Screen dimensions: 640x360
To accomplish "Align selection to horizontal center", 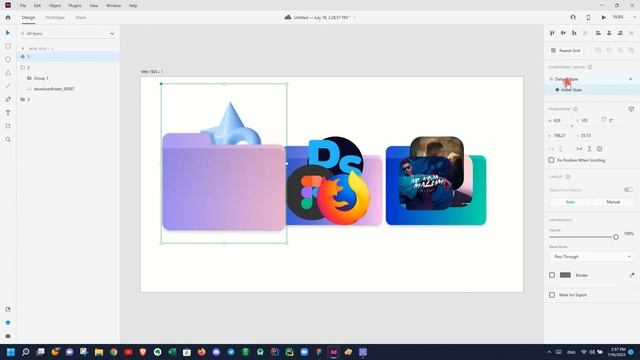I will [609, 33].
